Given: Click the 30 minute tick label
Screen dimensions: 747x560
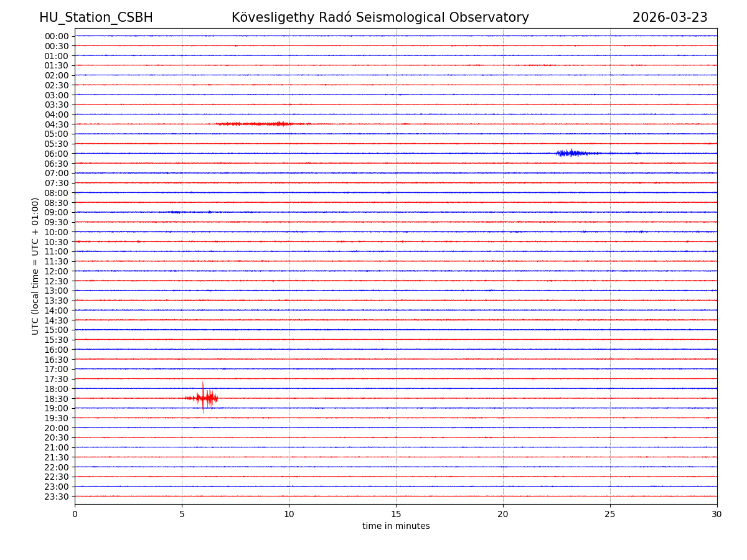Looking at the screenshot, I should 716,514.
